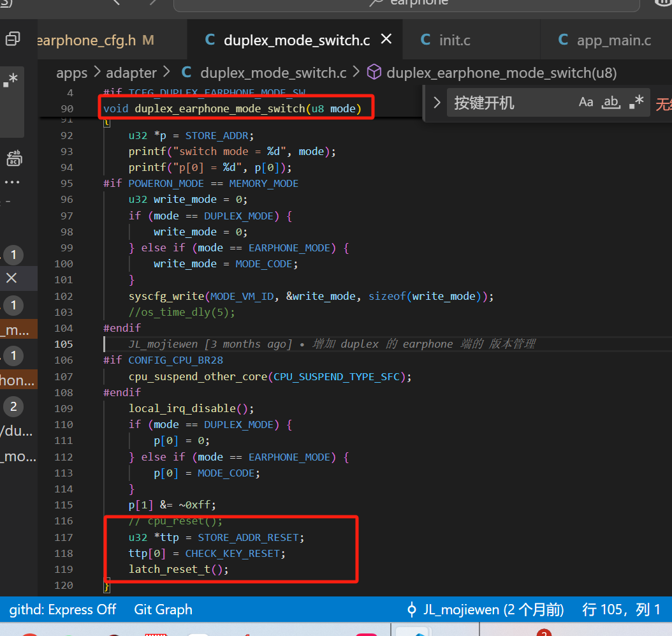The height and width of the screenshot is (636, 672).
Task: Click line number 117 in the gutter
Action: pos(63,537)
